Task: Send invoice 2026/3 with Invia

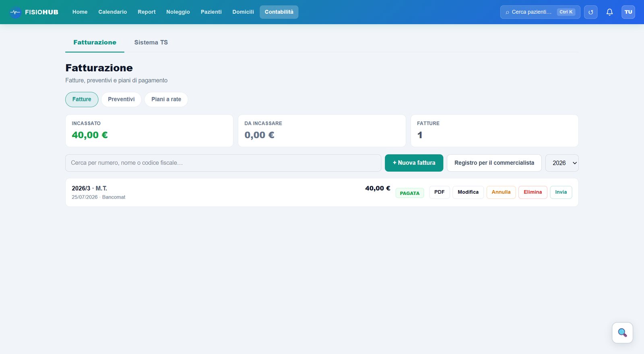Action: click(x=561, y=193)
